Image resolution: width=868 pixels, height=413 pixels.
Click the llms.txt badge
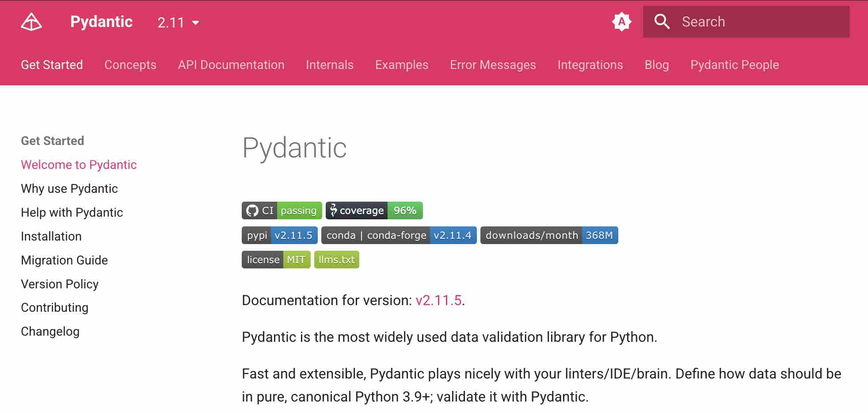point(337,260)
